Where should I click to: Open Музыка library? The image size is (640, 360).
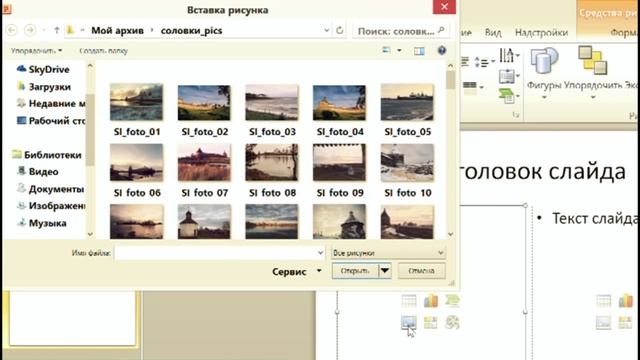[x=42, y=223]
